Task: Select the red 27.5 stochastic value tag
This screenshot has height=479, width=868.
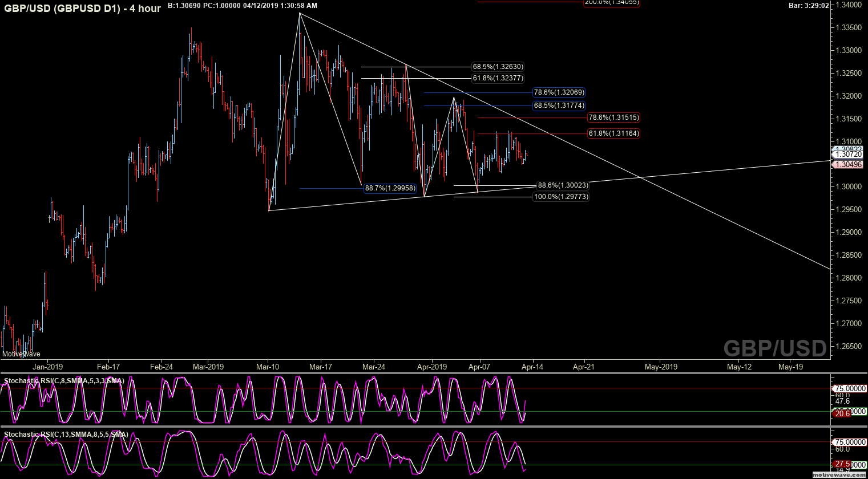Action: (842, 465)
